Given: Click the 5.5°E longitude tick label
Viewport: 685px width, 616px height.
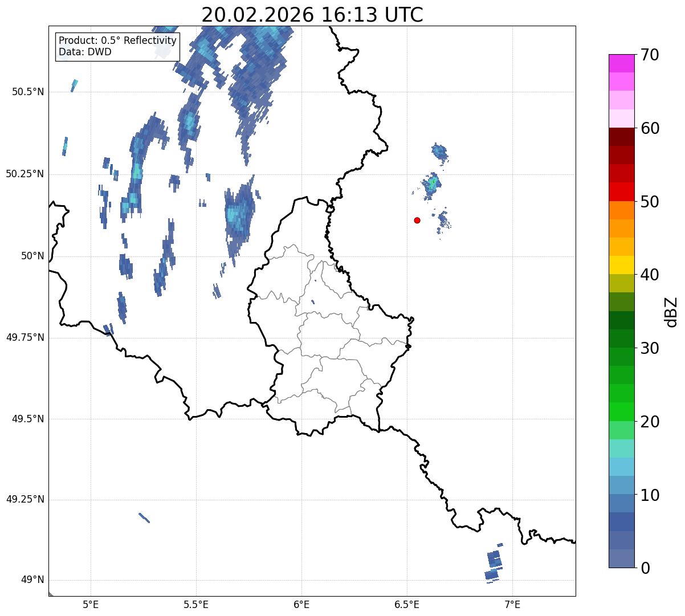Looking at the screenshot, I should pos(196,603).
